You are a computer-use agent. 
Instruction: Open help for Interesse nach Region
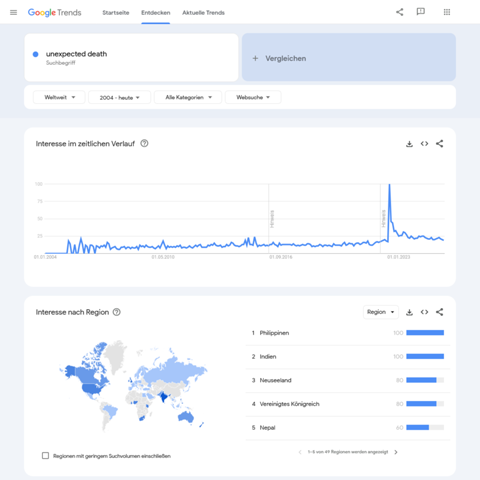point(117,312)
